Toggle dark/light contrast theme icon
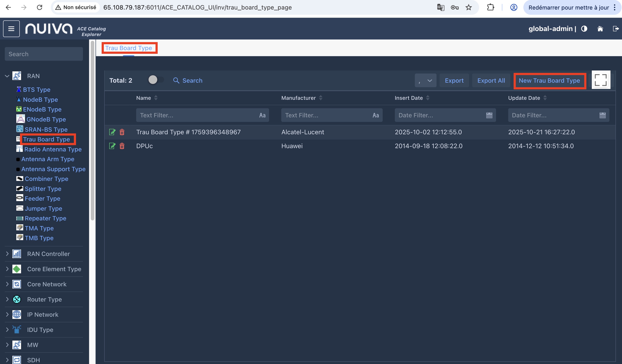Screen dimensions: 622x364 pyautogui.click(x=584, y=29)
